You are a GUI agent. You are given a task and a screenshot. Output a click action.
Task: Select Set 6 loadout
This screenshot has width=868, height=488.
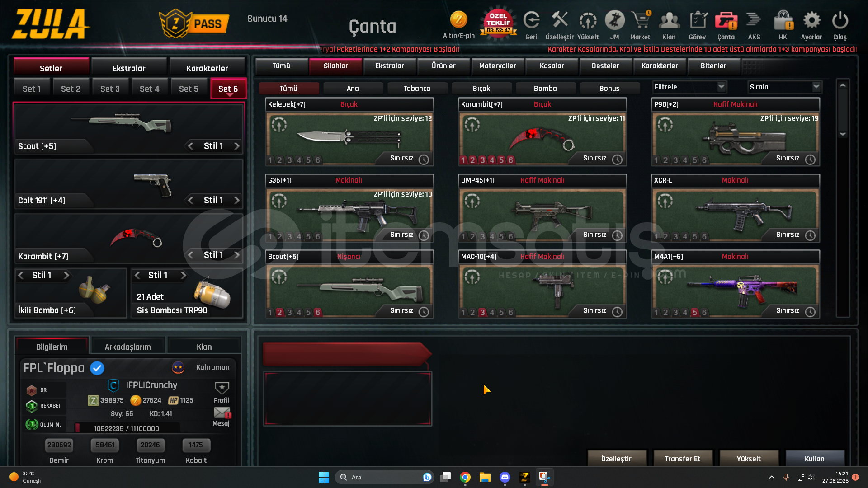(x=228, y=89)
